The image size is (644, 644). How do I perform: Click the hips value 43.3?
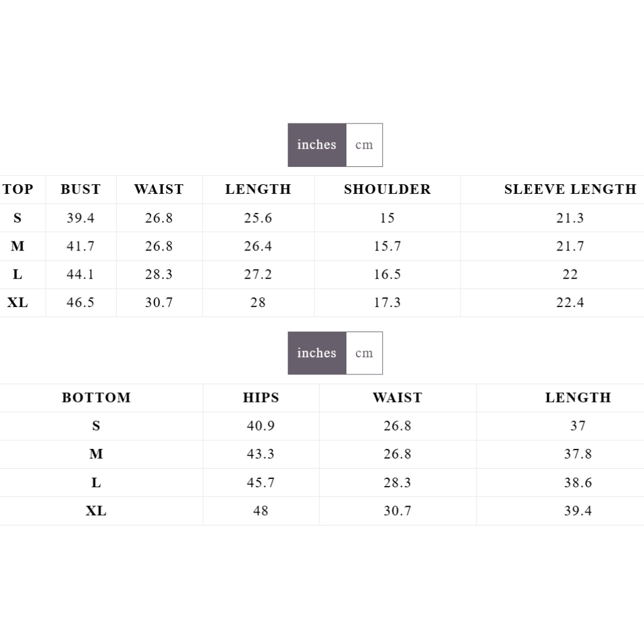pos(261,454)
